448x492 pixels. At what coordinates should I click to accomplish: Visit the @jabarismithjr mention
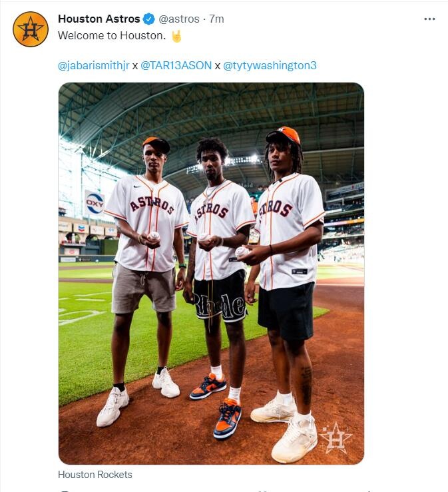pyautogui.click(x=93, y=65)
